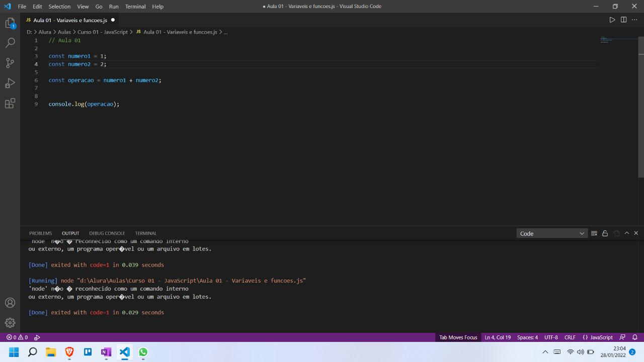
Task: Open the Code output channel dropdown
Action: [552, 233]
